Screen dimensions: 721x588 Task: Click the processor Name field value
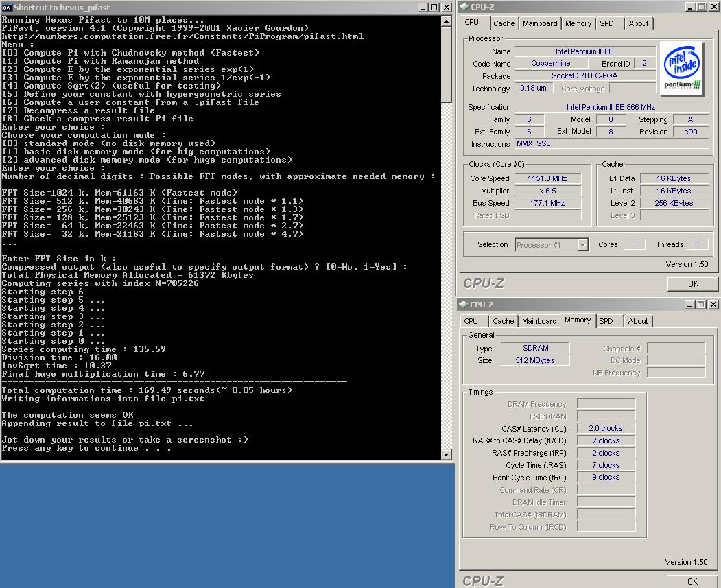[584, 51]
